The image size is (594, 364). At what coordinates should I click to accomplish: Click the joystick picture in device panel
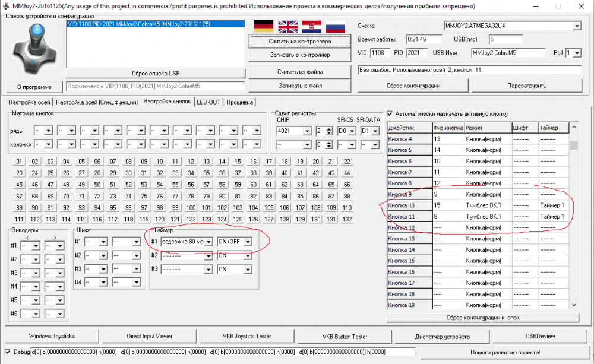[33, 49]
